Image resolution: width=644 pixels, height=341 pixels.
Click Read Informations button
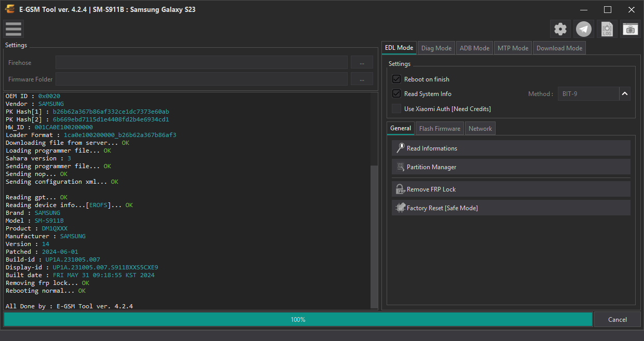click(x=511, y=148)
